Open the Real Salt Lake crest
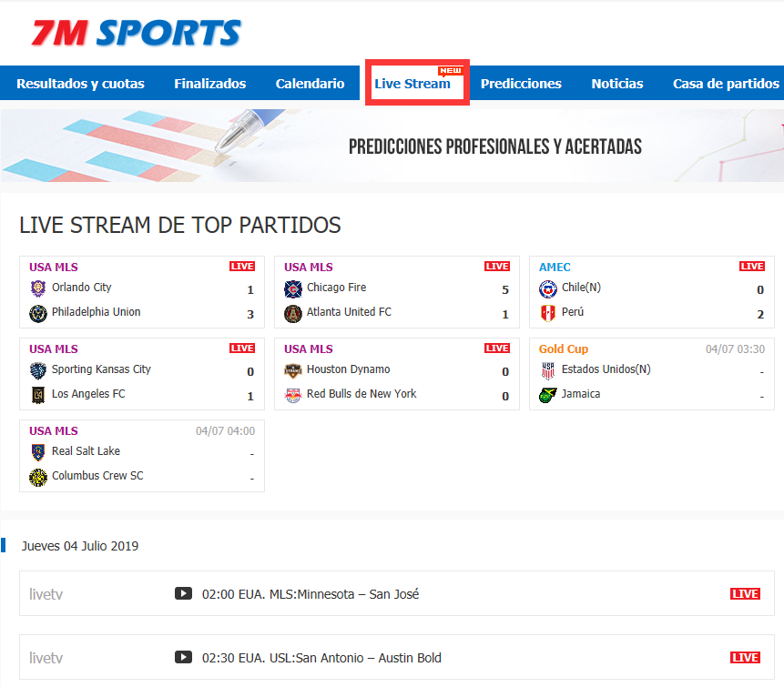The width and height of the screenshot is (784, 687). tap(38, 452)
